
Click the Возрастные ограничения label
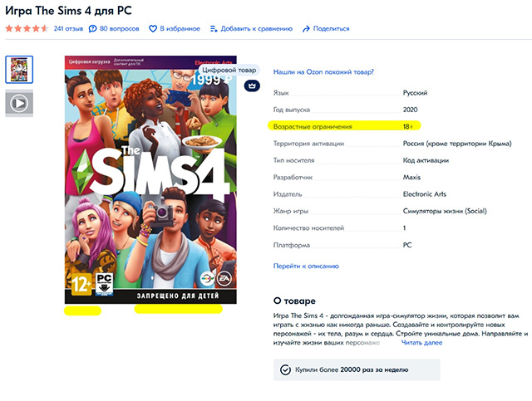click(x=313, y=126)
